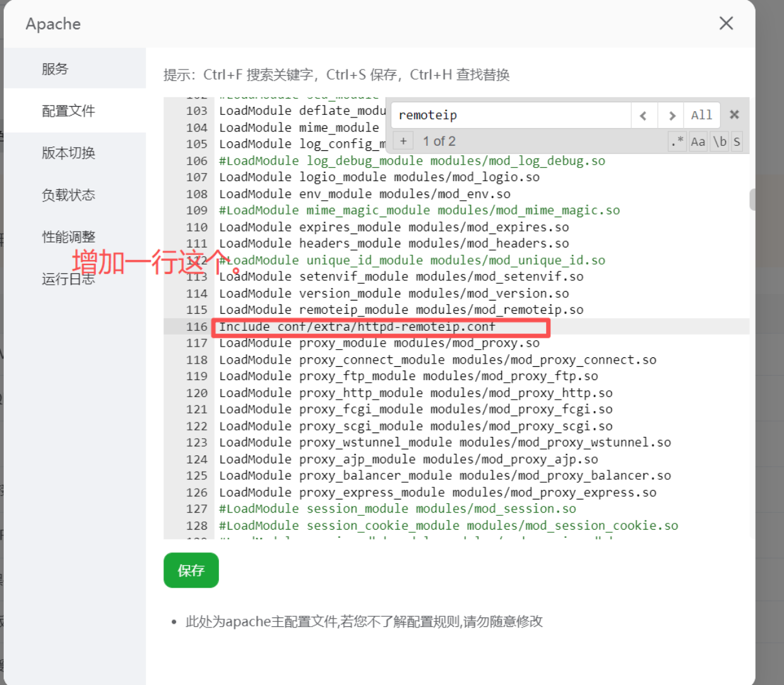Click the '1 of 2' match counter
The image size is (784, 685).
[439, 141]
